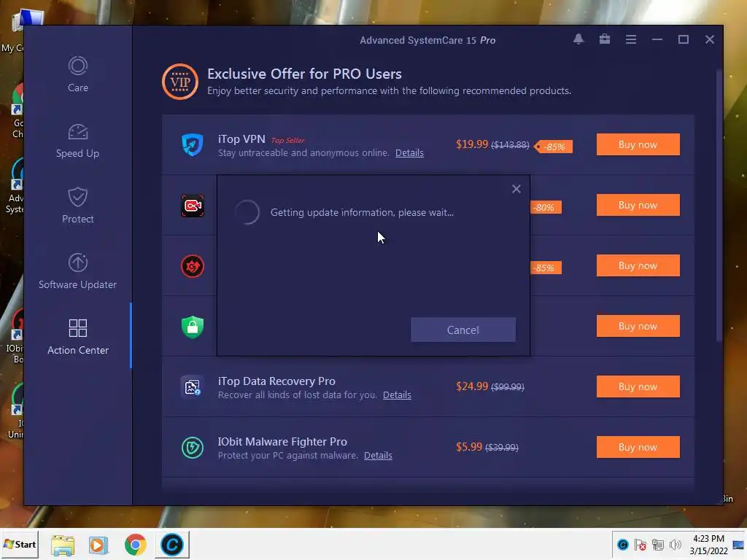Buy iTop VPN now
The height and width of the screenshot is (560, 747).
pyautogui.click(x=638, y=144)
